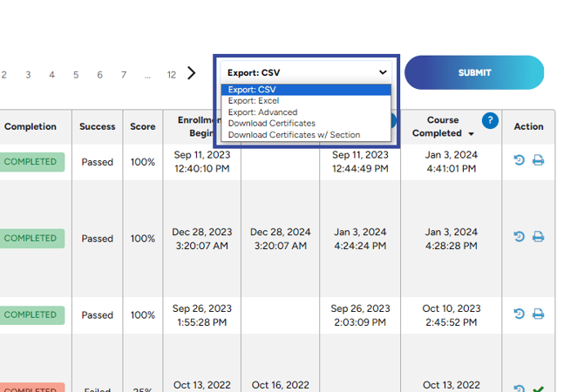The image size is (584, 392).
Task: Click sort arrow under Course Completed header
Action: pos(472,134)
